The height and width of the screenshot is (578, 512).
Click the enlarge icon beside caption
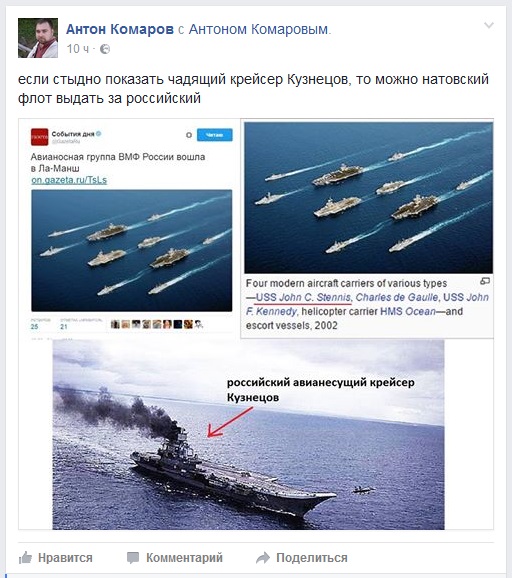pos(485,281)
